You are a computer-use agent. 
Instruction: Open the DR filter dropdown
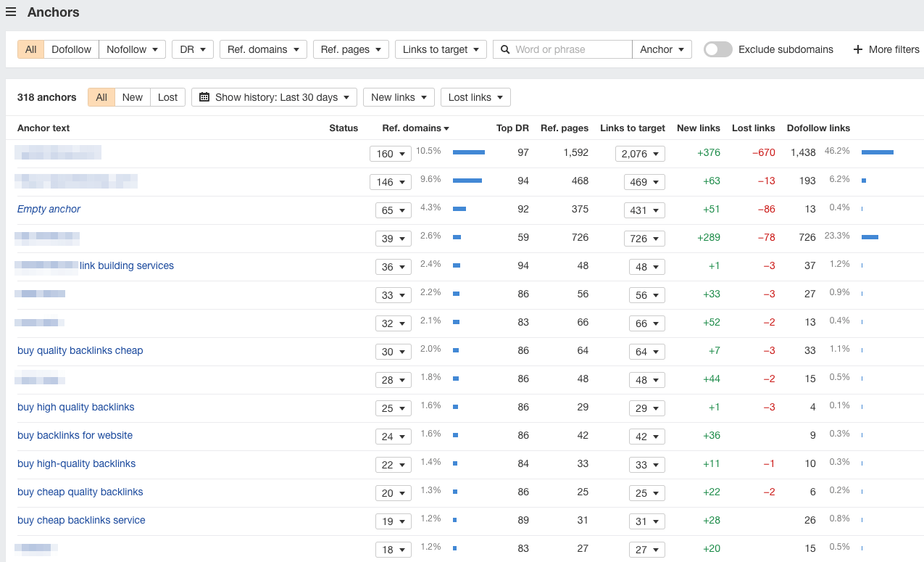tap(192, 49)
